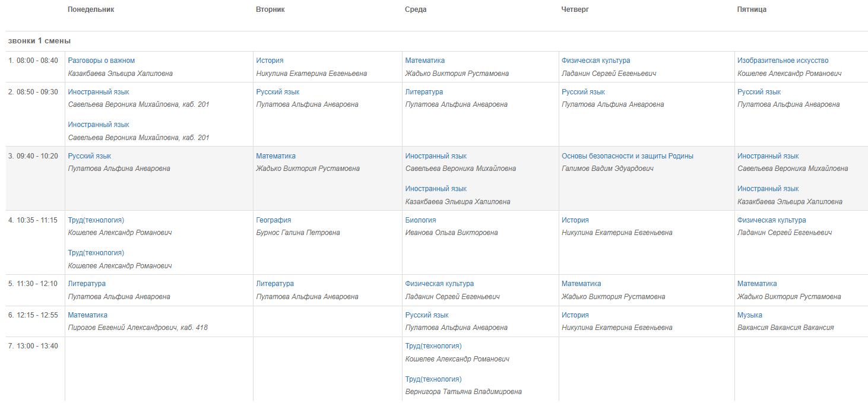Select Friday's Изобразительное искусство lesson
The image size is (868, 403).
coord(783,61)
